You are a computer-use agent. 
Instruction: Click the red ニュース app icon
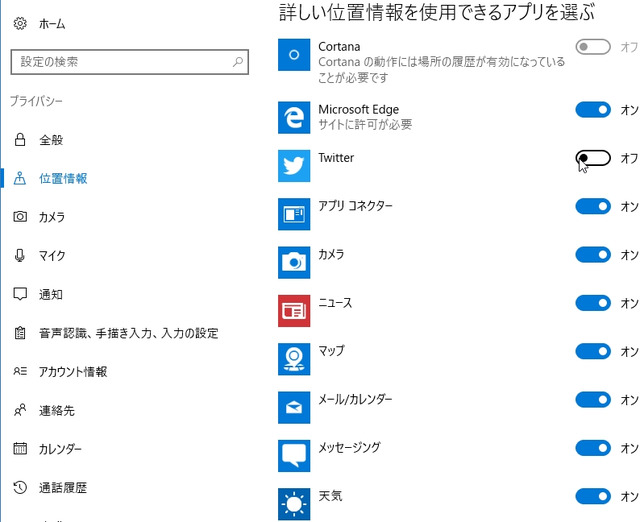294,311
